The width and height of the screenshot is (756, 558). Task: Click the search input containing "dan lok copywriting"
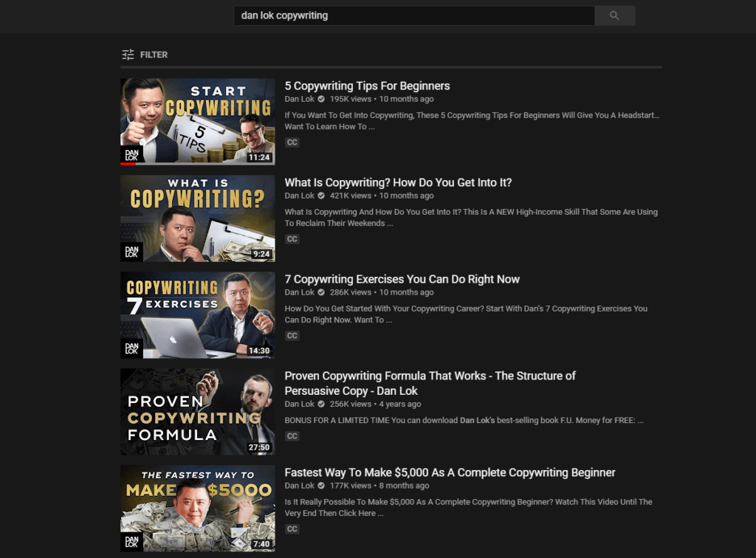coord(413,15)
